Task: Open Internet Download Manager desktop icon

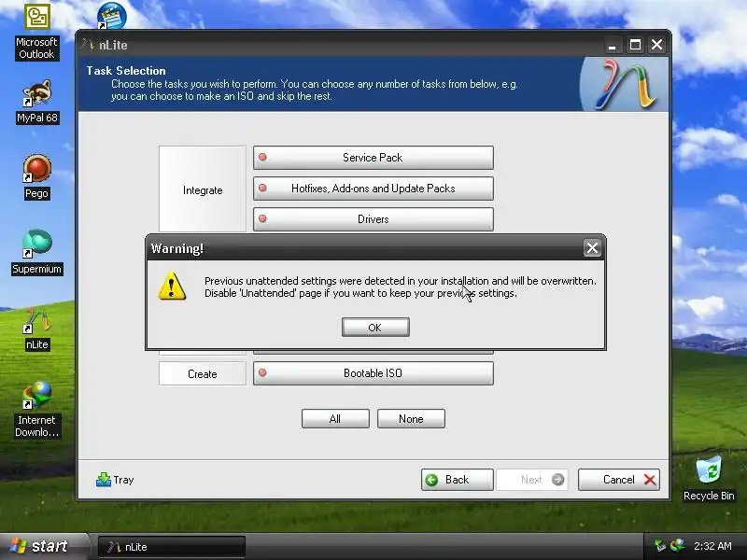Action: [x=36, y=410]
